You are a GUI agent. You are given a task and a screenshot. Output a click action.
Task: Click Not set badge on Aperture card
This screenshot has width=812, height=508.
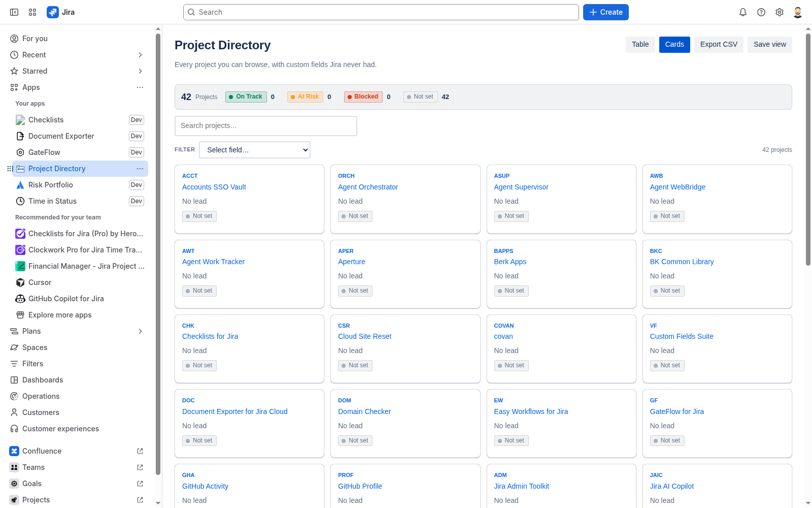click(355, 291)
